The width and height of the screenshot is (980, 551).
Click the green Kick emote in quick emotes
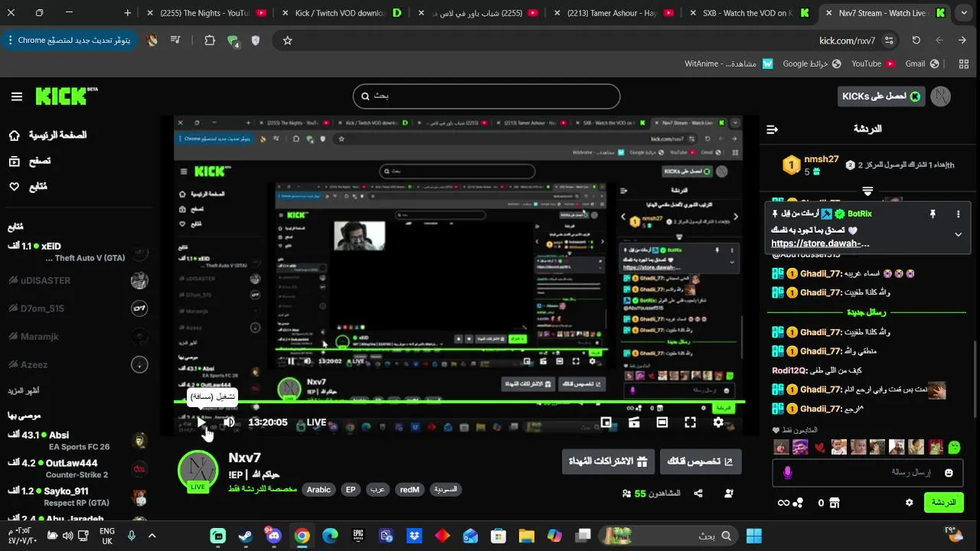[x=954, y=447]
